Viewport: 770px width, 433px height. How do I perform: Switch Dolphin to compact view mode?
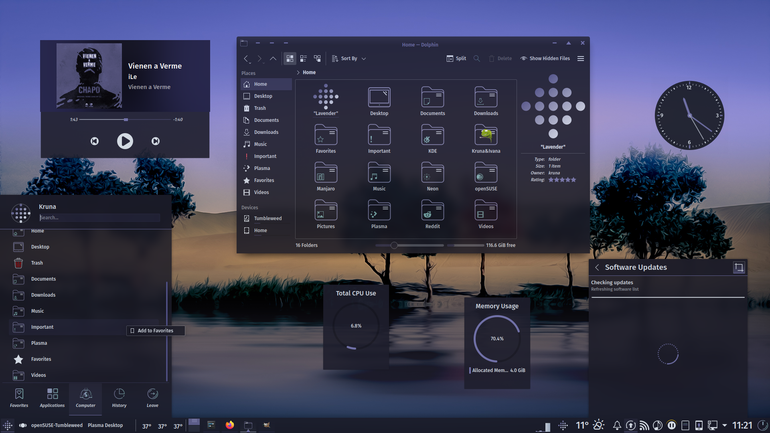click(x=303, y=58)
